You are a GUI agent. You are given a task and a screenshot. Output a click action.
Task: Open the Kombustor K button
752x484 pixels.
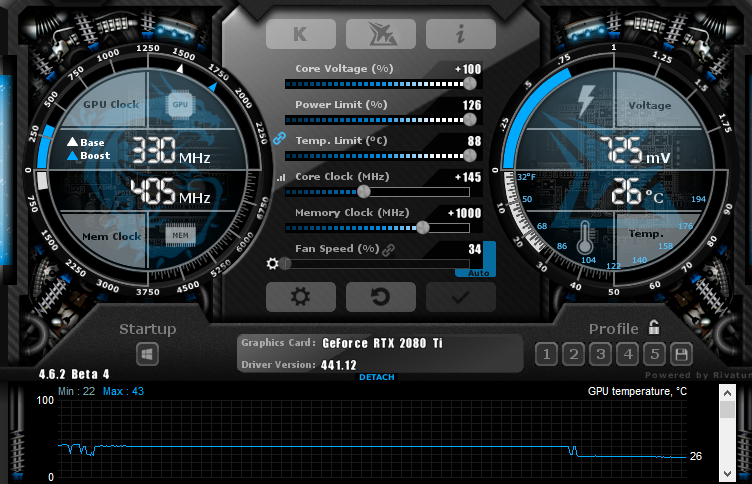(301, 34)
